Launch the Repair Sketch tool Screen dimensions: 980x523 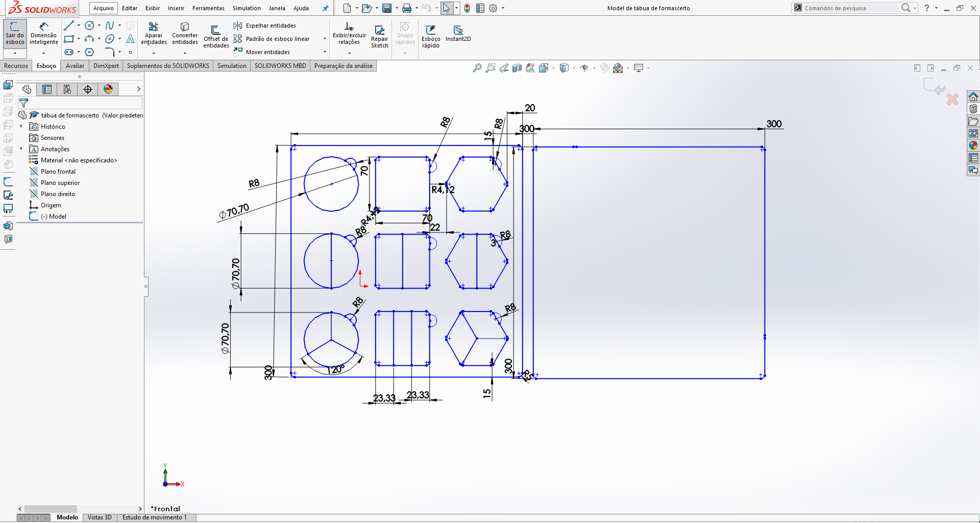tap(379, 36)
